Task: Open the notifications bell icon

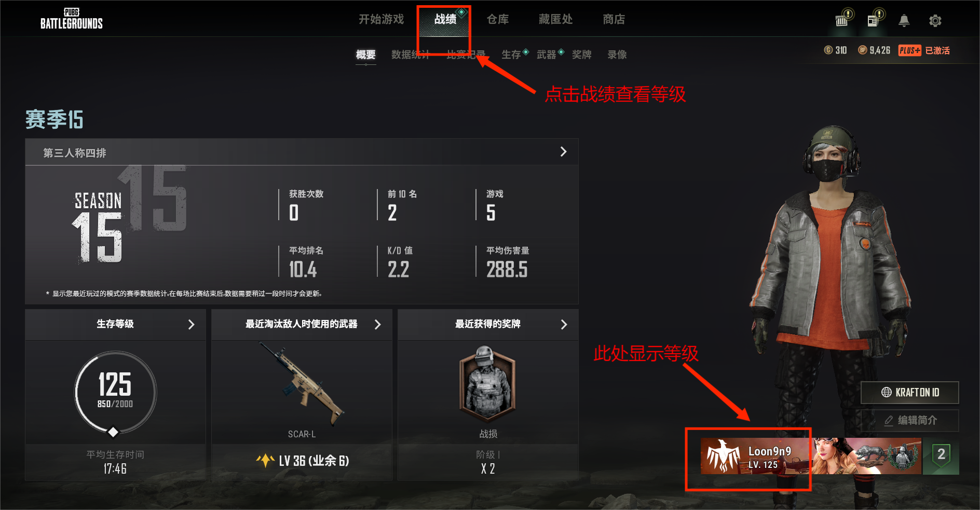Action: (904, 21)
